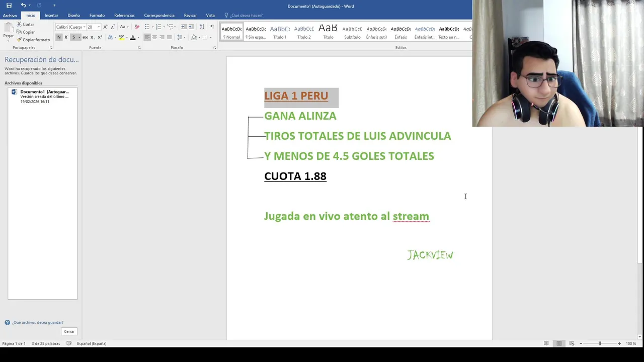This screenshot has width=644, height=362.
Task: Switch to Web Layout view icon
Action: click(571, 343)
